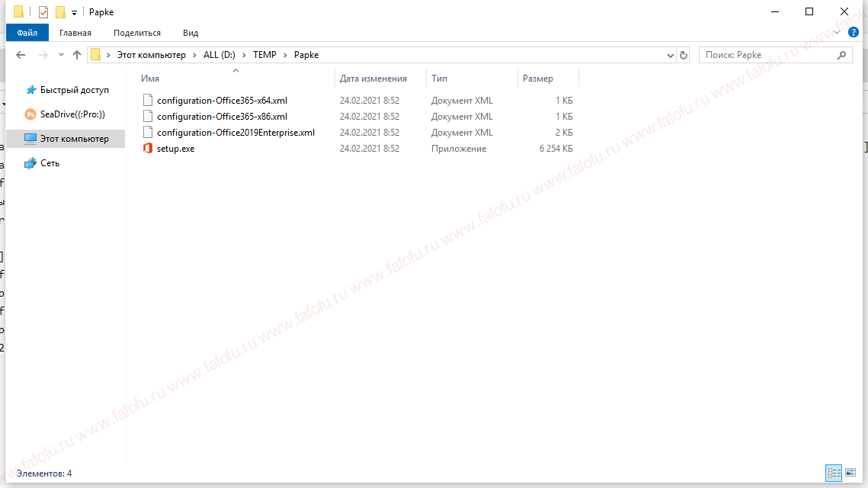Click the Сеть network icon
The height and width of the screenshot is (488, 868).
30,163
